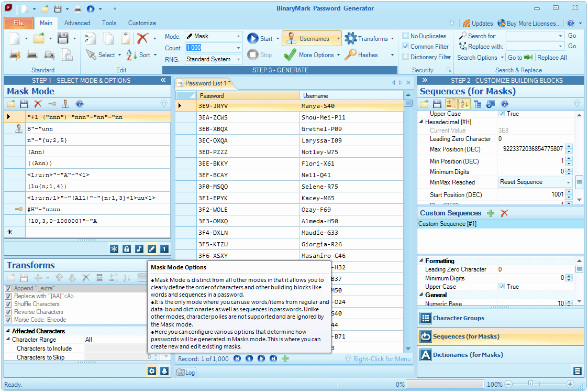
Task: Click the zoom slider handle
Action: click(530, 384)
